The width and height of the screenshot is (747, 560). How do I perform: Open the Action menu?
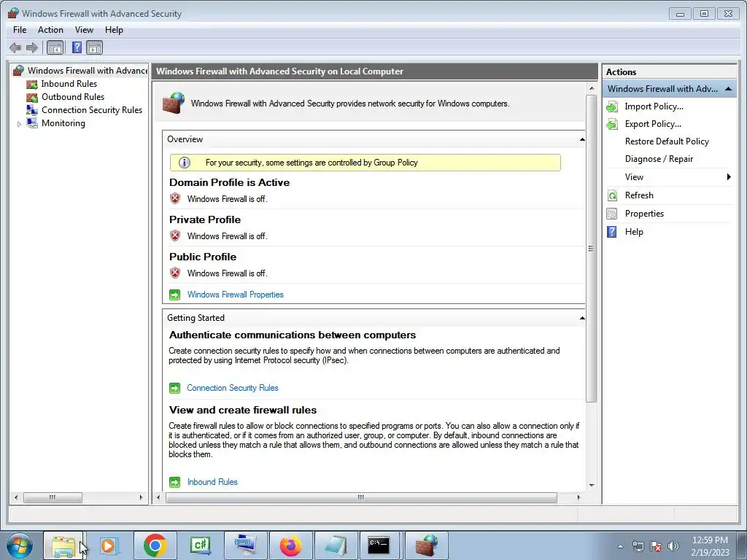50,29
